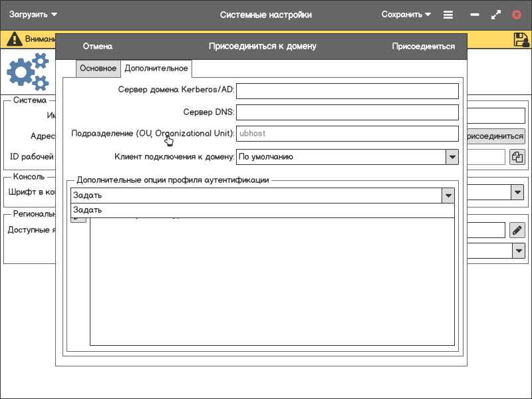The image size is (532, 399).
Task: Open the Сохранить dropdown menu
Action: [406, 15]
